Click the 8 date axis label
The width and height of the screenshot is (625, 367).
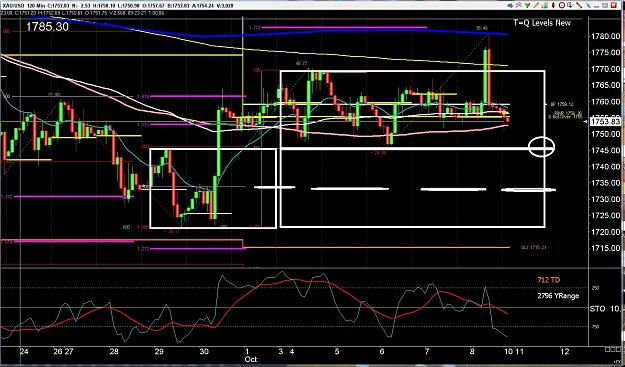(x=472, y=351)
